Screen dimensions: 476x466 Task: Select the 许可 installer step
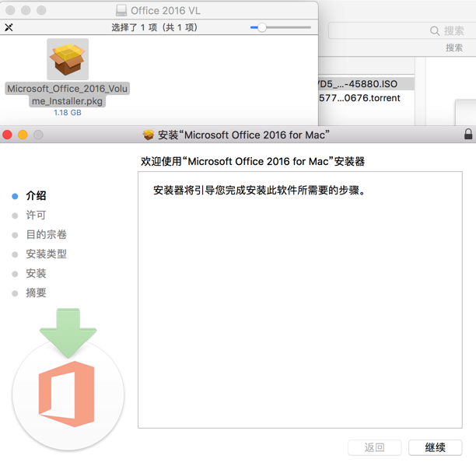pos(36,215)
